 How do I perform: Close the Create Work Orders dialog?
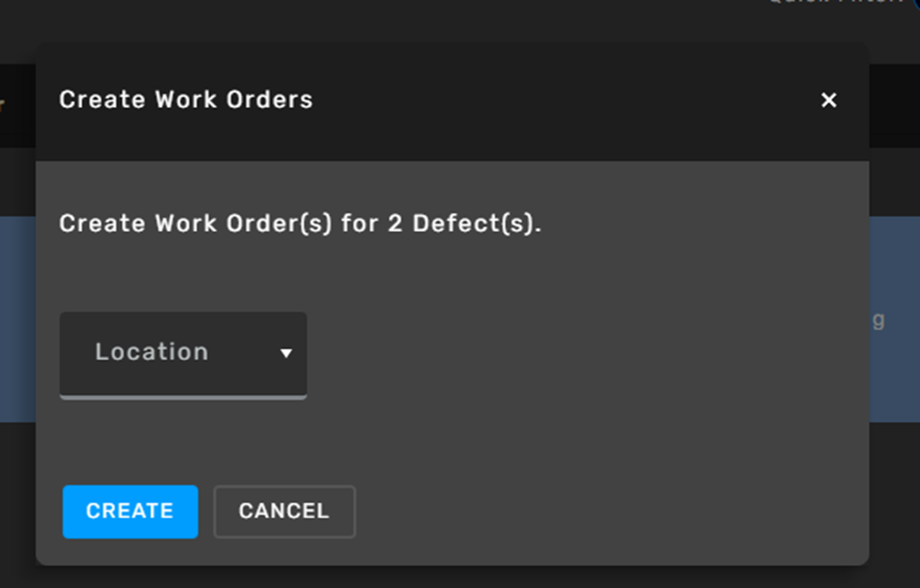pos(828,100)
